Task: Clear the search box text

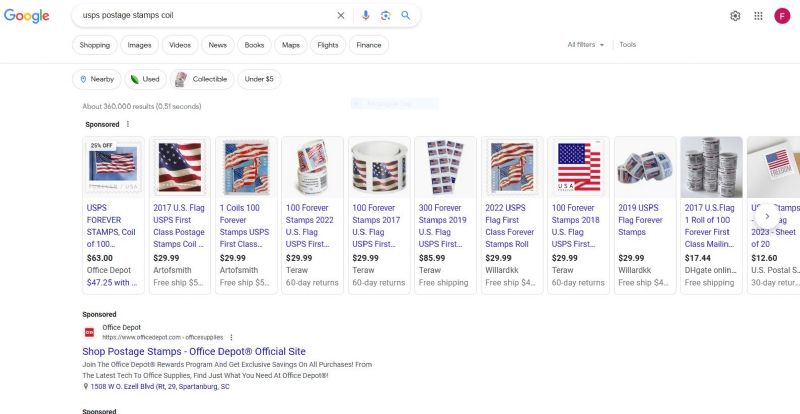Action: (340, 16)
